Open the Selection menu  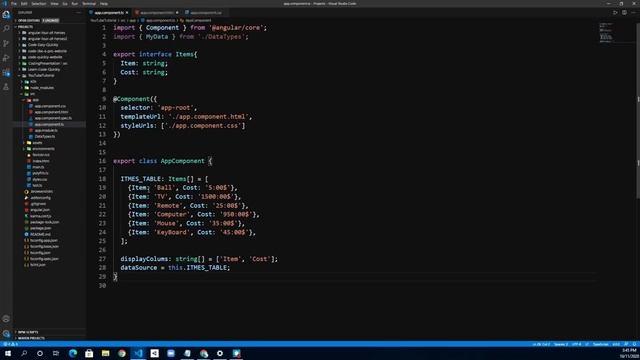tap(39, 4)
